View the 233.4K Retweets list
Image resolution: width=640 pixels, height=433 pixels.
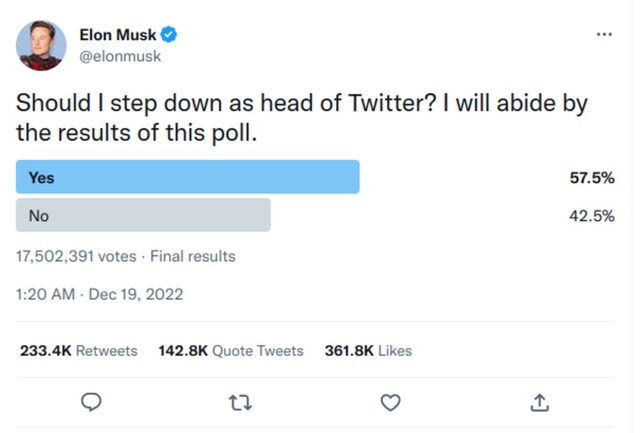(x=79, y=351)
